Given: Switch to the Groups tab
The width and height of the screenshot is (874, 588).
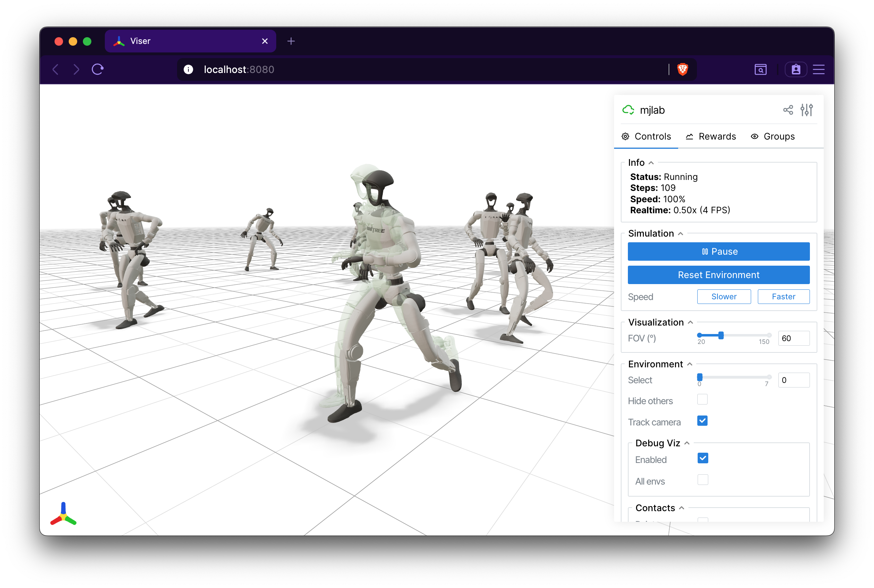Looking at the screenshot, I should coord(772,136).
